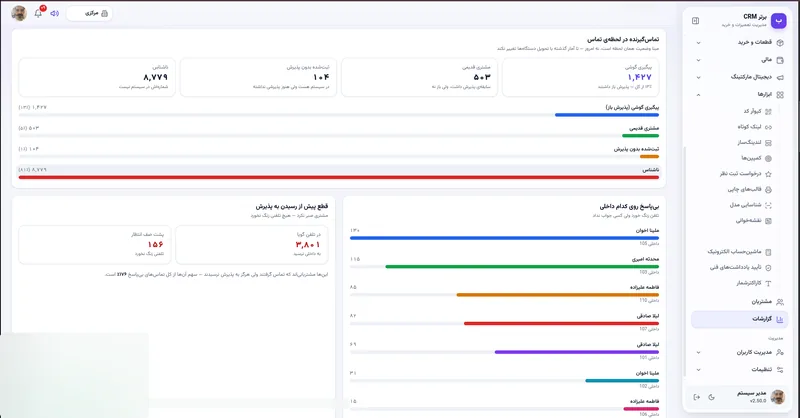The image size is (800, 418).
Task: Click the ثبت‌شده بدون پذیرش 104 card
Action: 258,77
